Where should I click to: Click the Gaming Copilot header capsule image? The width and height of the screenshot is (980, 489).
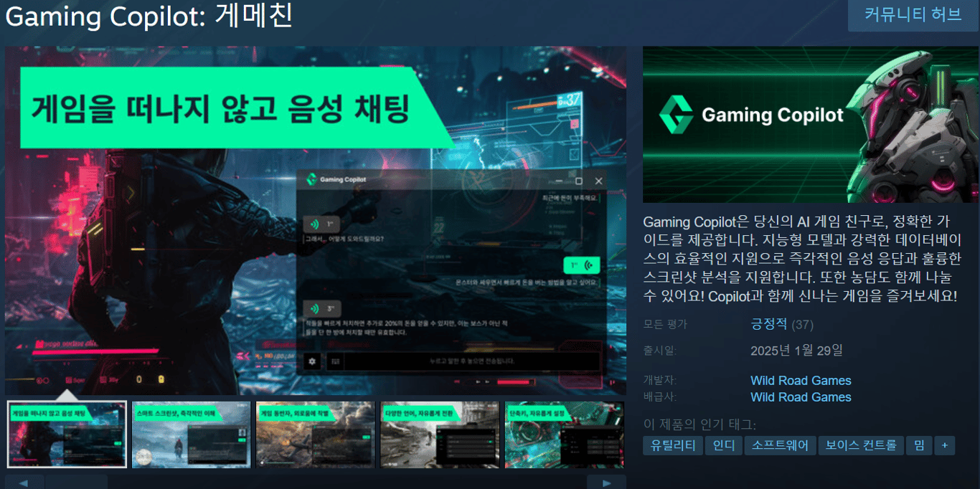[810, 125]
